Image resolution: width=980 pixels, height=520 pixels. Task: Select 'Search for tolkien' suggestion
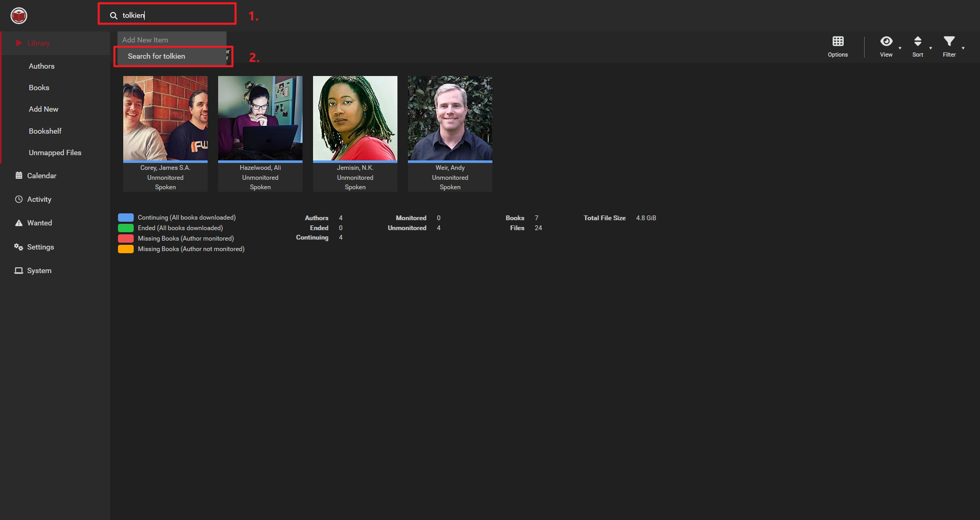[x=156, y=56]
